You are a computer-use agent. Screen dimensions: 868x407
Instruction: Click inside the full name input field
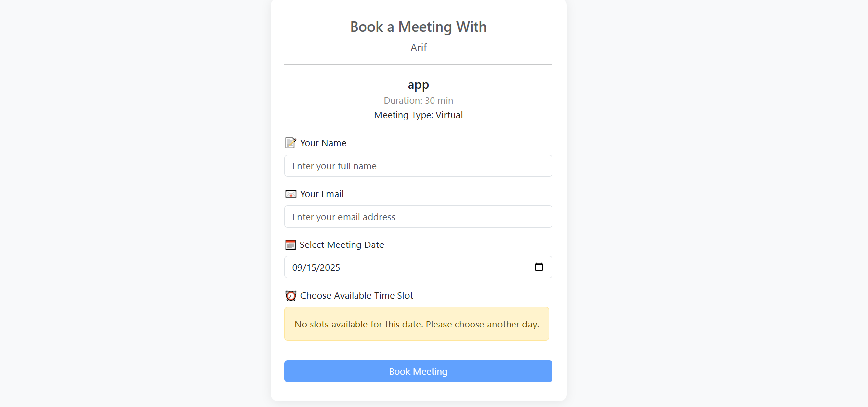click(418, 166)
